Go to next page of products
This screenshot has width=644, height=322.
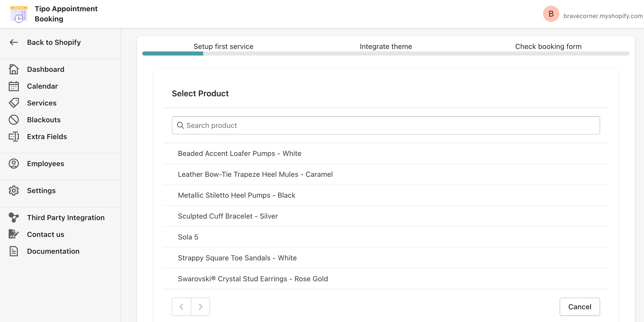tap(201, 306)
